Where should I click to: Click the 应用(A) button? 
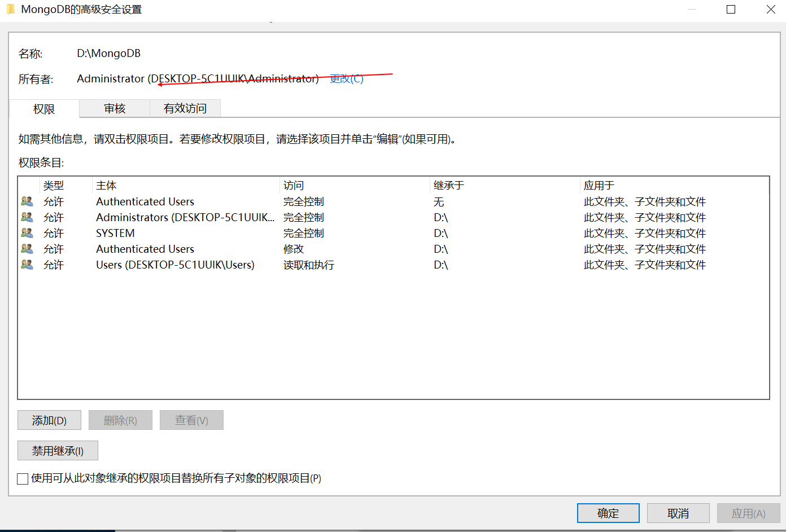(748, 513)
